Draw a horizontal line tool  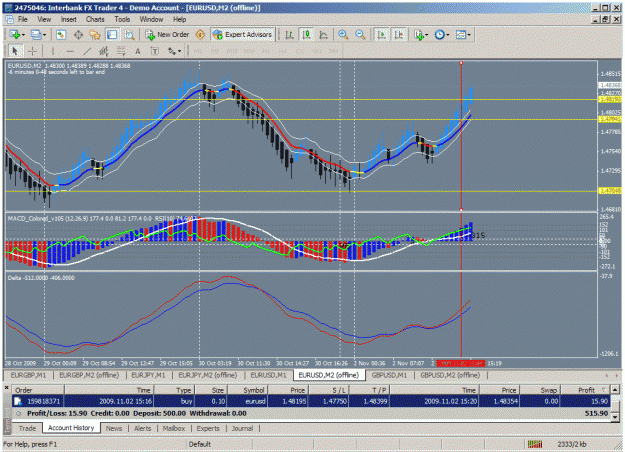(70, 51)
